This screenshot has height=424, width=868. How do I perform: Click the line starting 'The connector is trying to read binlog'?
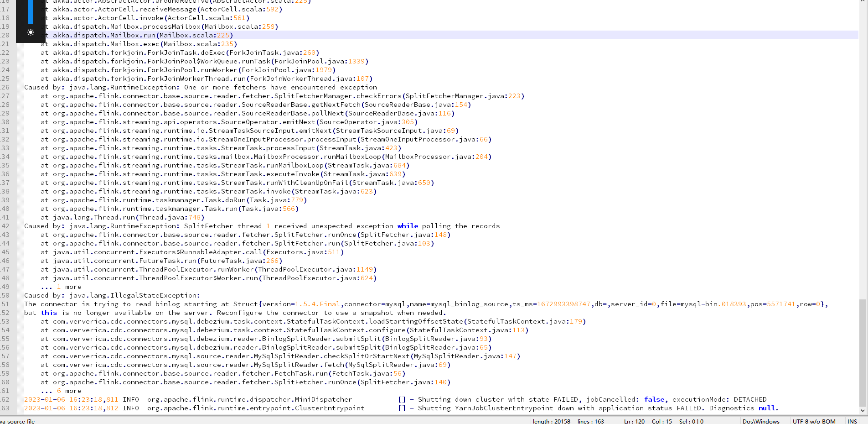(x=426, y=304)
